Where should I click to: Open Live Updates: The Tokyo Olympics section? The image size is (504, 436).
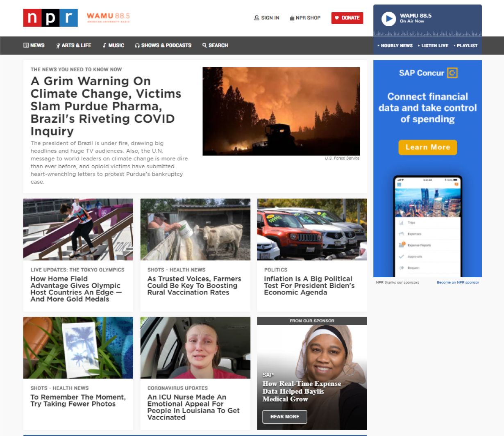pyautogui.click(x=77, y=270)
